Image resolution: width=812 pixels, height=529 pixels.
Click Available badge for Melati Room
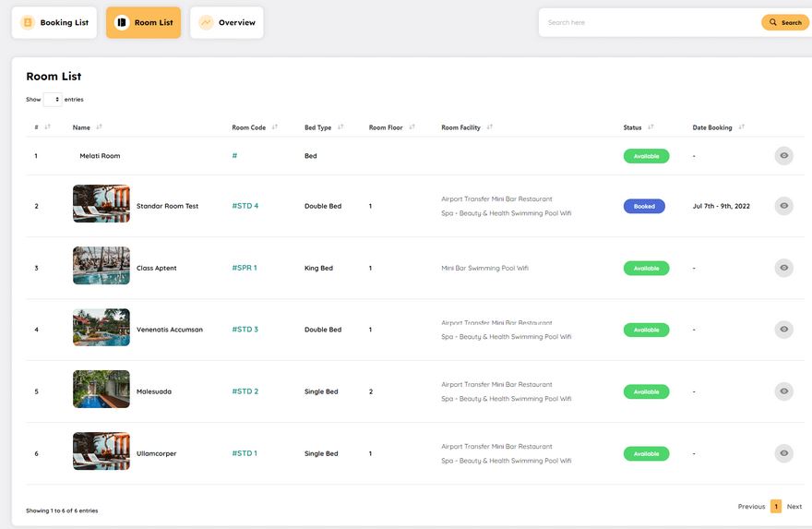pyautogui.click(x=646, y=156)
